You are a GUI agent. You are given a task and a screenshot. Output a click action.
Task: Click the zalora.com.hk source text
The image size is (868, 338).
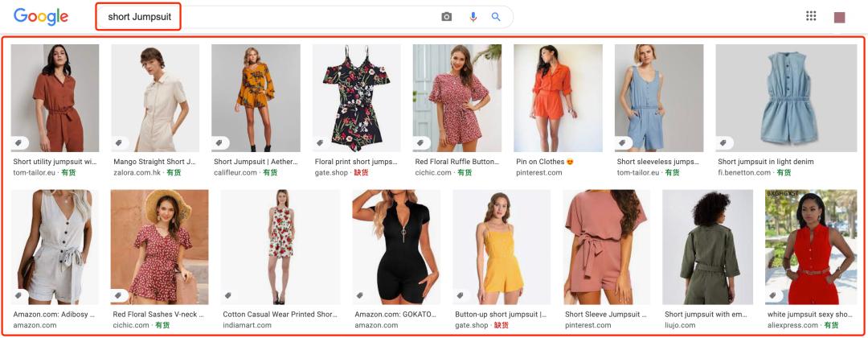click(x=138, y=172)
